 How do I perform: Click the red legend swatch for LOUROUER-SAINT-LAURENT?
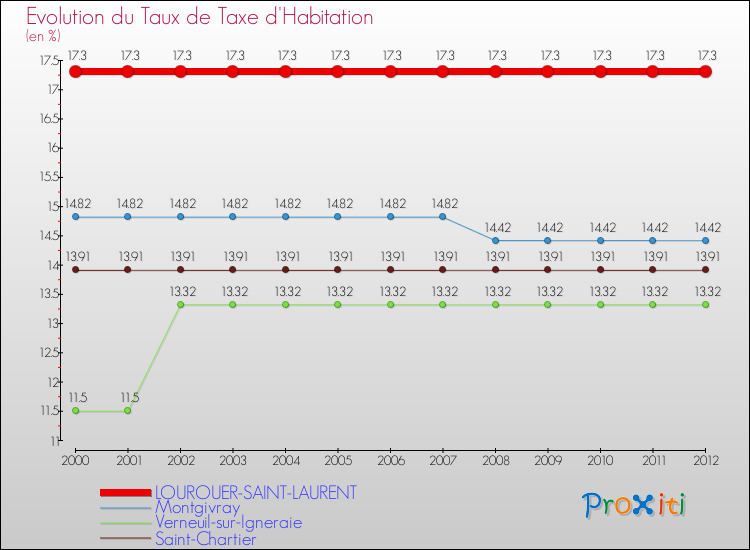point(126,493)
